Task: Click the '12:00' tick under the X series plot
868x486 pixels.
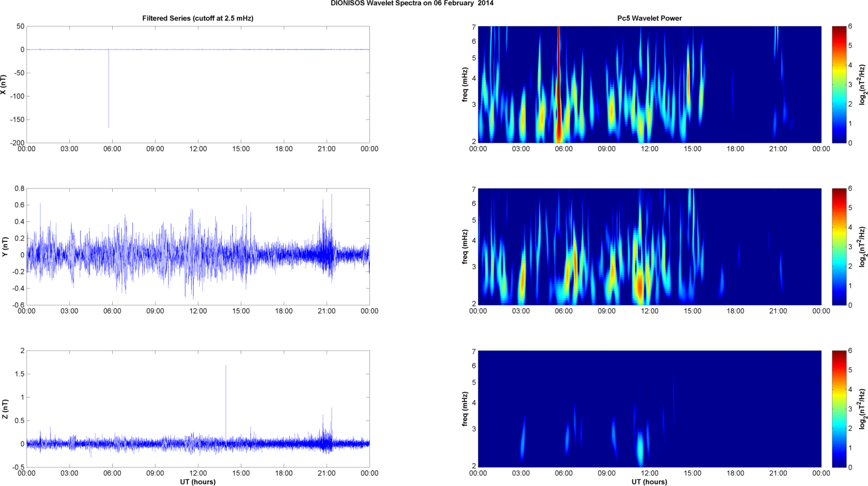Action: click(x=198, y=149)
